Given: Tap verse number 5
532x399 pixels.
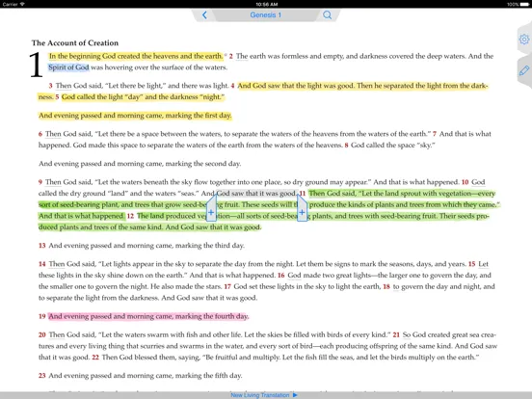Looking at the screenshot, I should coord(57,97).
